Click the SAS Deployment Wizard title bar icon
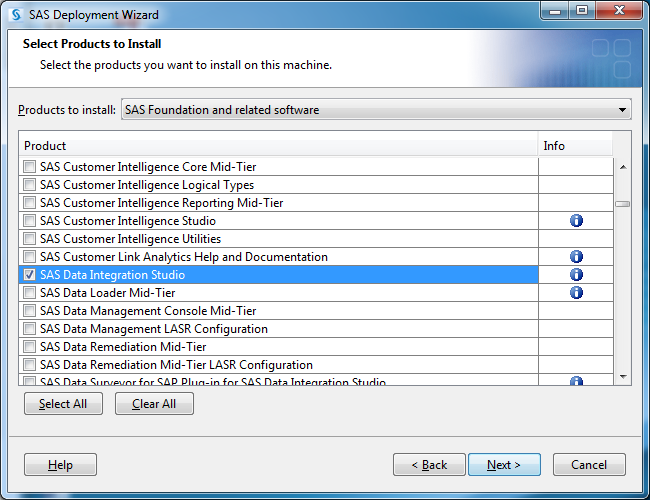The height and width of the screenshot is (500, 650). point(16,15)
